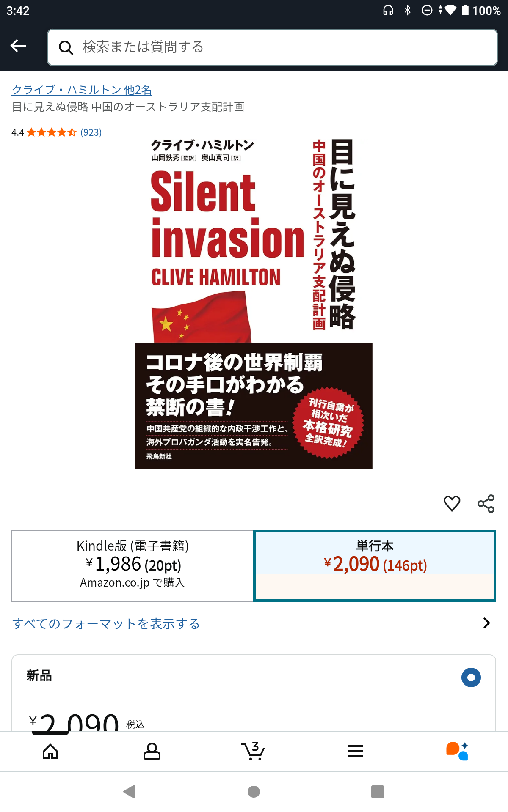
Task: Go to Amazon home tab
Action: click(x=50, y=752)
